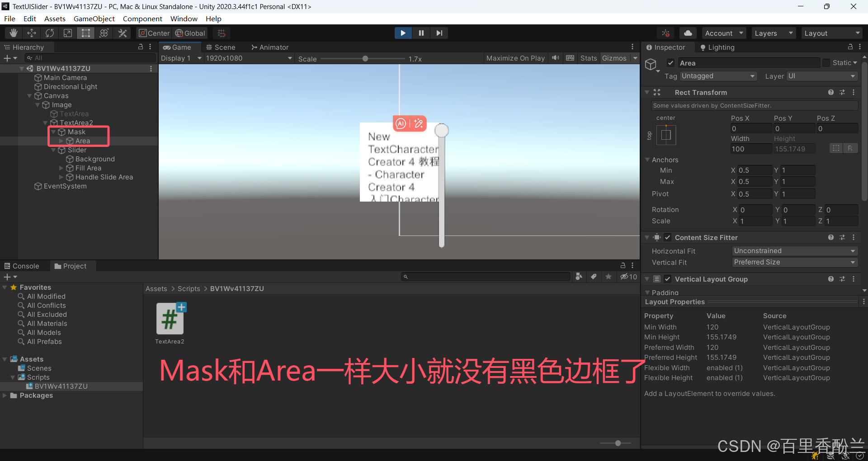Click the Step forward button
This screenshot has width=868, height=461.
click(x=439, y=33)
